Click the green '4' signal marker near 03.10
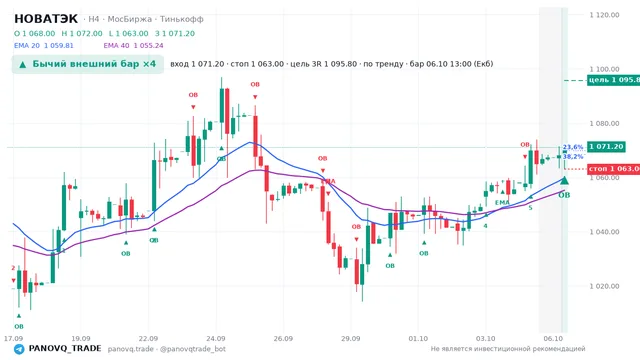640x360 pixels. click(485, 226)
